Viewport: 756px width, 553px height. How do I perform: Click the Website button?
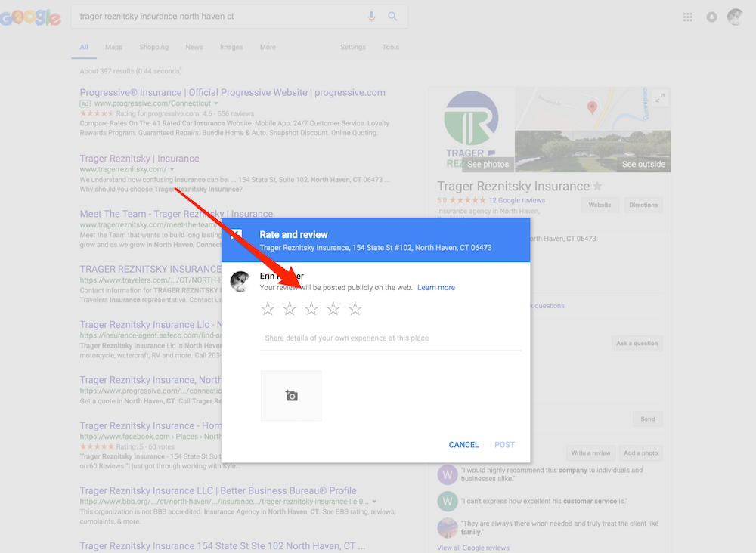pyautogui.click(x=600, y=205)
